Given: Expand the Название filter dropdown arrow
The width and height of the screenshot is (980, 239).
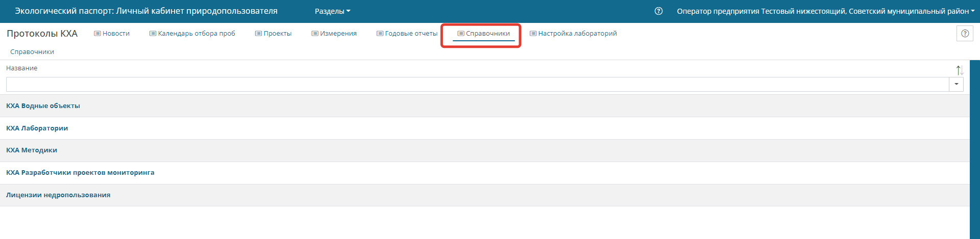Looking at the screenshot, I should coord(956,85).
